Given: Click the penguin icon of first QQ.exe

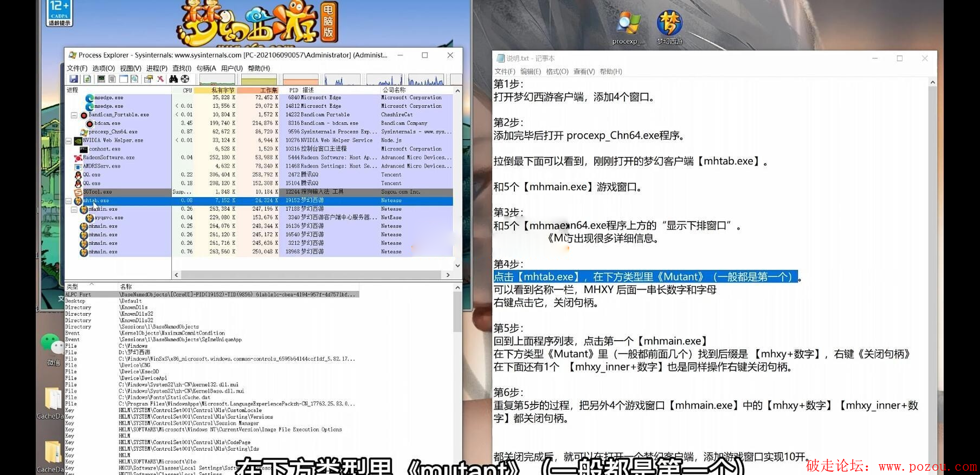Looking at the screenshot, I should pyautogui.click(x=78, y=175).
